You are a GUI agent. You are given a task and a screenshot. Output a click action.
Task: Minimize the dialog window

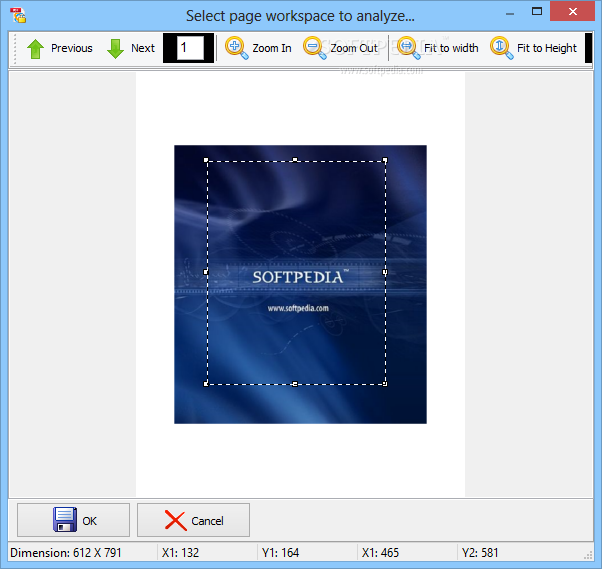point(510,13)
